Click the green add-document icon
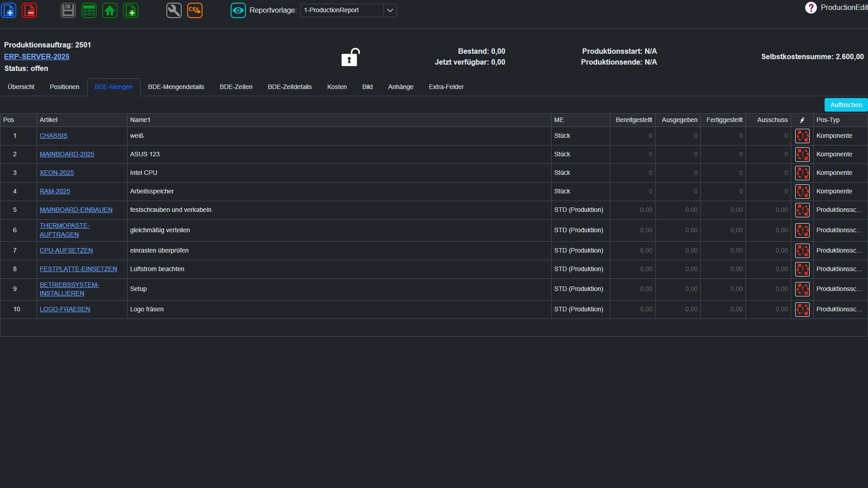868x488 pixels. point(131,10)
